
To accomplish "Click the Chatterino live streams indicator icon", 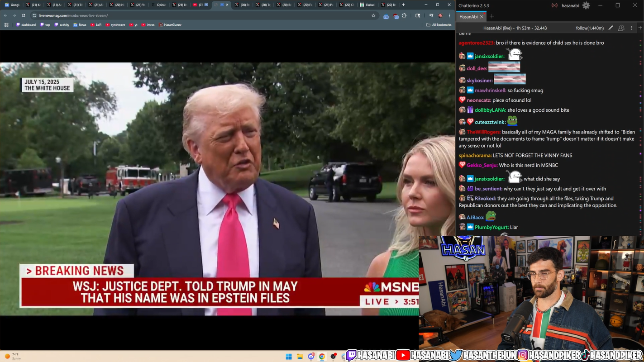I will pos(554,5).
